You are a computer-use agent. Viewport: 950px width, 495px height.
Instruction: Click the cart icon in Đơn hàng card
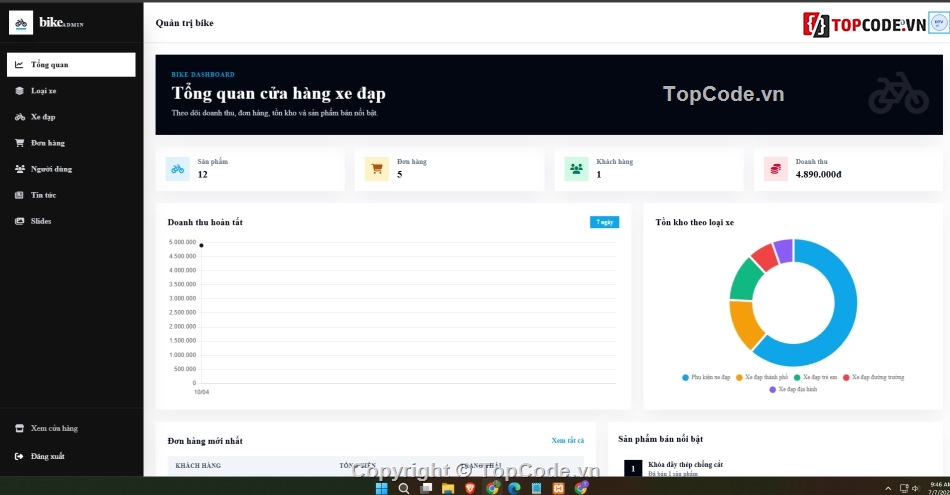[x=377, y=169]
